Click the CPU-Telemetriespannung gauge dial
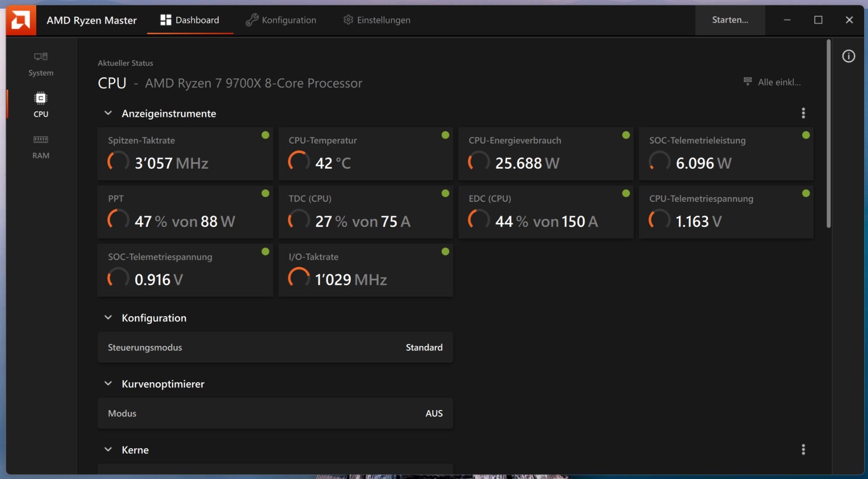868x479 pixels. [x=659, y=220]
